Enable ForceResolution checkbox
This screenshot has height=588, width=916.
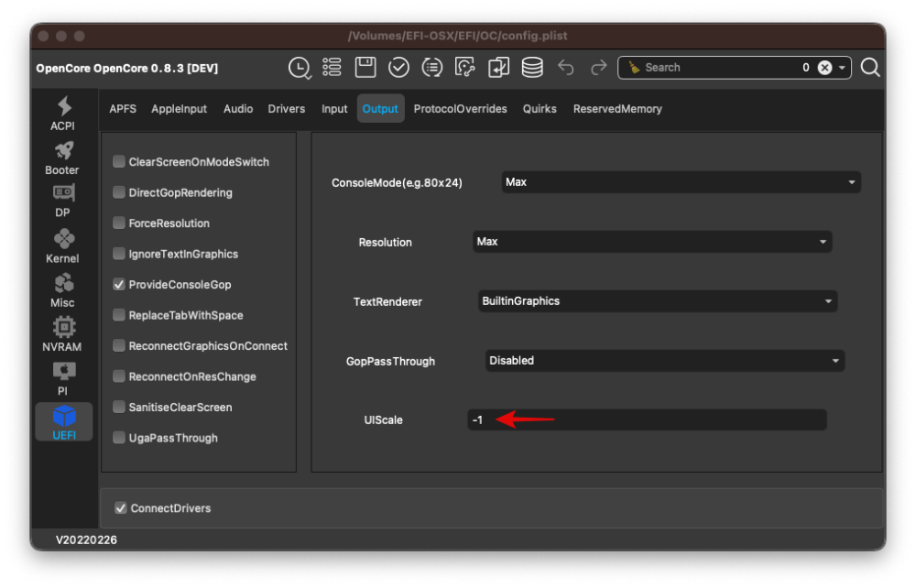[x=118, y=223]
